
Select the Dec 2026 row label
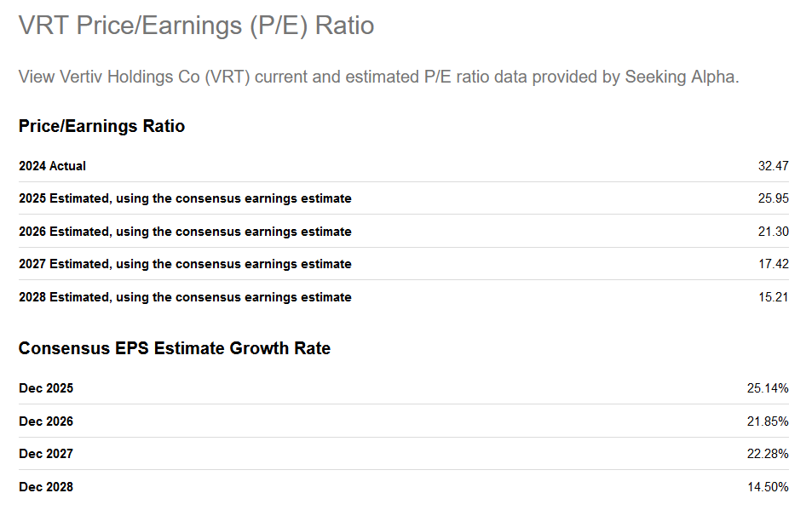point(46,421)
